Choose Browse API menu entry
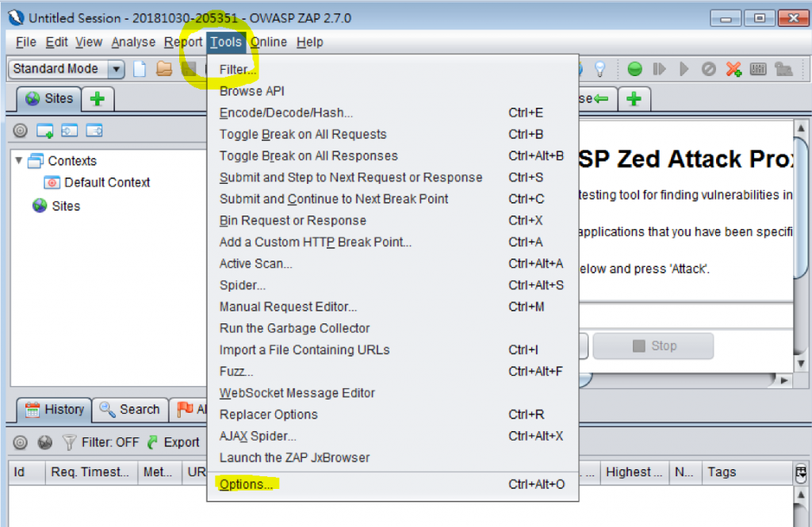 pyautogui.click(x=393, y=91)
